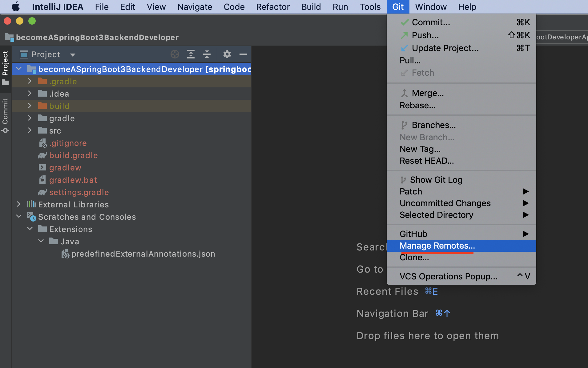Image resolution: width=588 pixels, height=368 pixels.
Task: Expand the src folder
Action: (30, 130)
